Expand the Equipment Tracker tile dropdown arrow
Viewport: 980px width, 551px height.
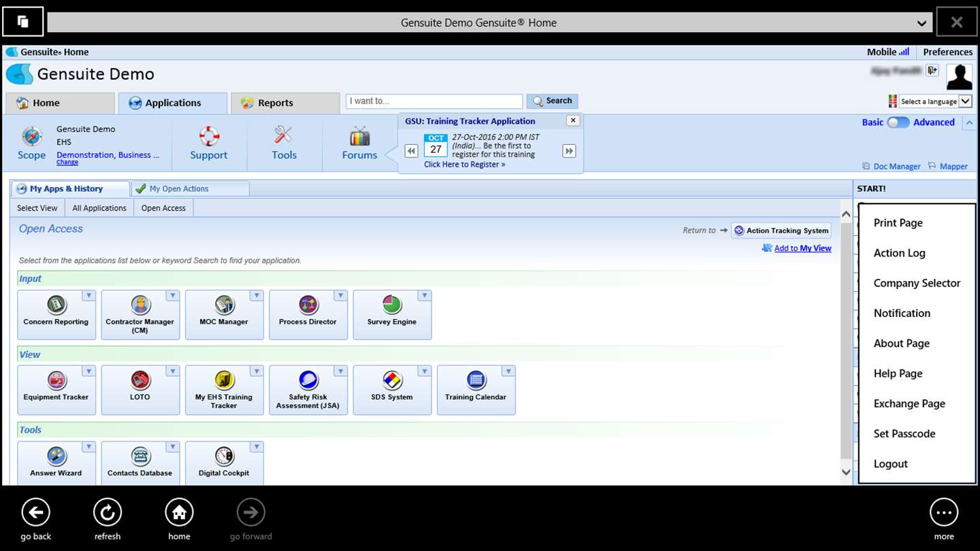[88, 371]
